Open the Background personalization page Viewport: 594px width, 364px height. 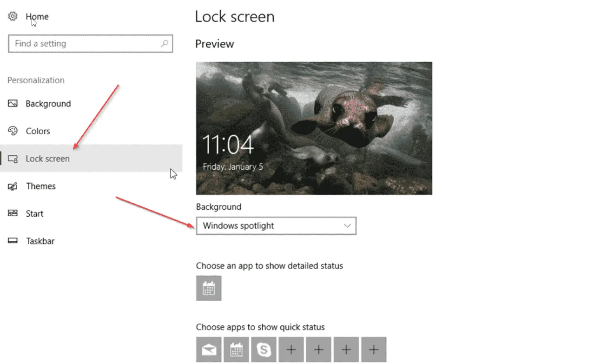pos(48,104)
